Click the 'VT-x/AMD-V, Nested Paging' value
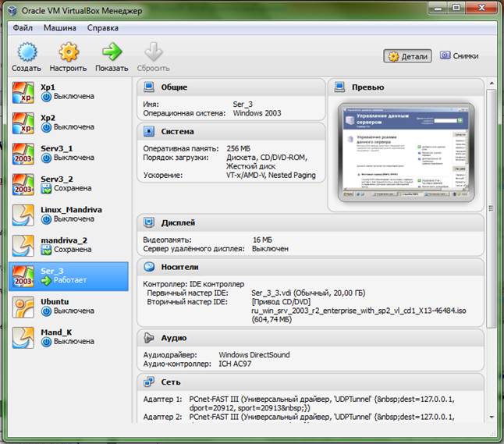This screenshot has height=444, width=504. [x=271, y=176]
